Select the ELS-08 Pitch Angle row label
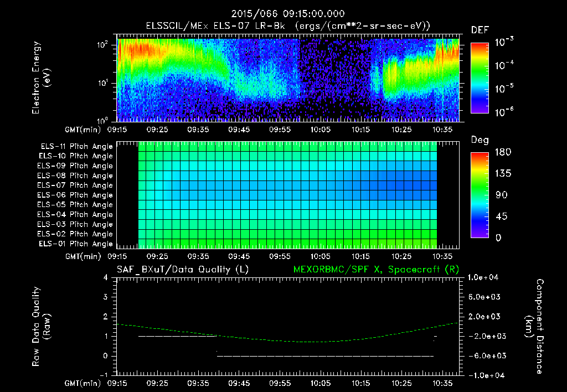This screenshot has height=392, width=567. (75, 176)
